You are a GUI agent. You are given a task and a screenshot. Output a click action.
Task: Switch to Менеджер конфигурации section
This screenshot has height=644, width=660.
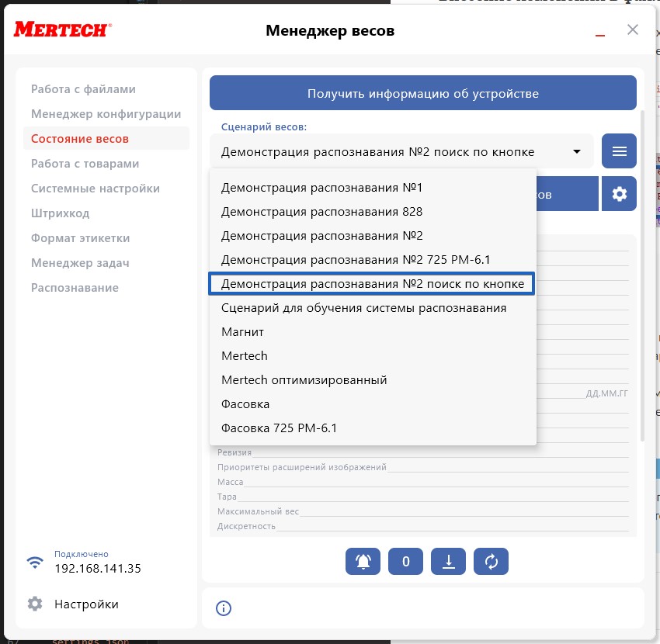point(106,114)
